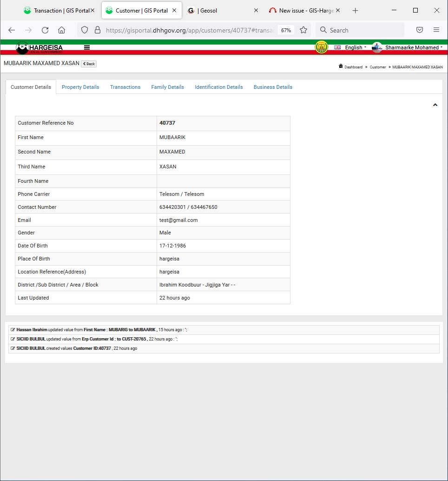448x481 pixels.
Task: Click the Gender value Male
Action: (165, 233)
